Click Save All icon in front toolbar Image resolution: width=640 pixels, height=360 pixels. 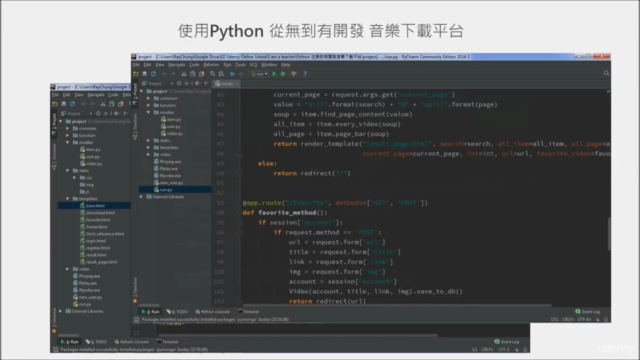(144, 74)
